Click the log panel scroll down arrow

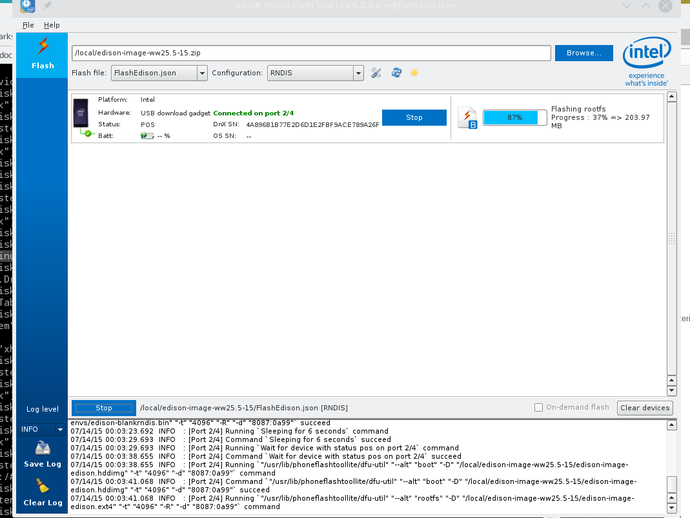[672, 508]
